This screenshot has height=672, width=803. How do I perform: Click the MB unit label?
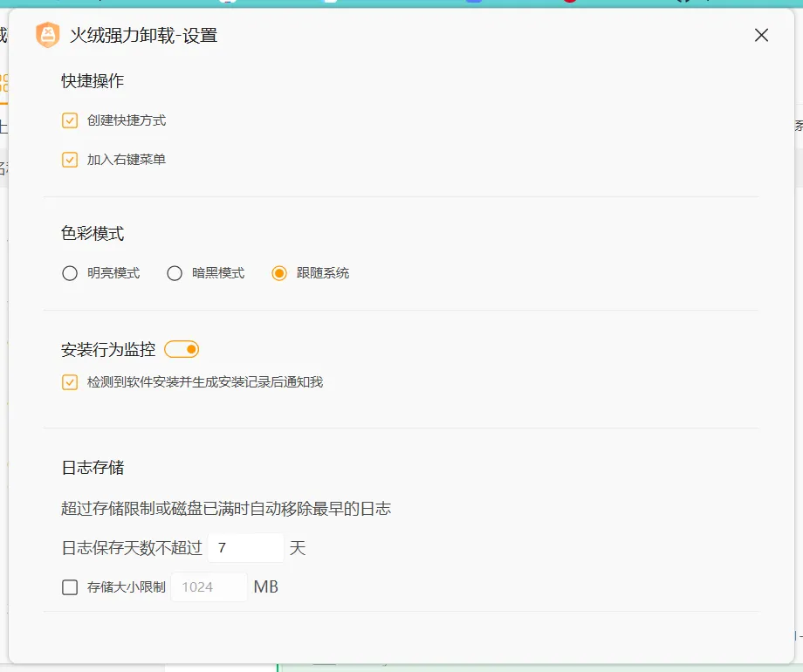pos(266,587)
